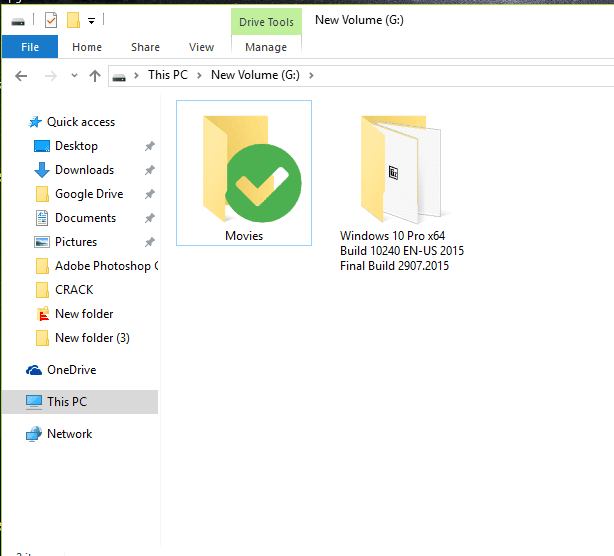Expand the chevron after New Volume (G:)
This screenshot has height=556, width=614.
(311, 75)
